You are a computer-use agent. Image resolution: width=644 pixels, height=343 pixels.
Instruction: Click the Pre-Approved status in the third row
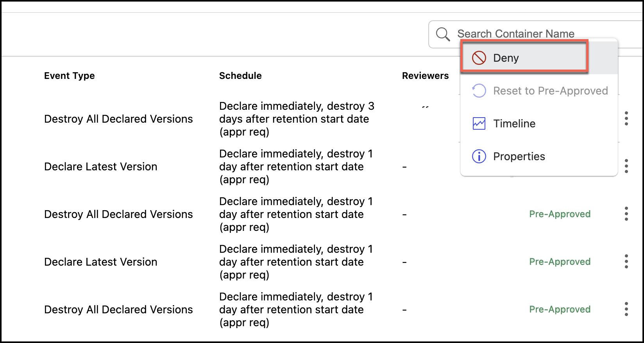tap(560, 214)
